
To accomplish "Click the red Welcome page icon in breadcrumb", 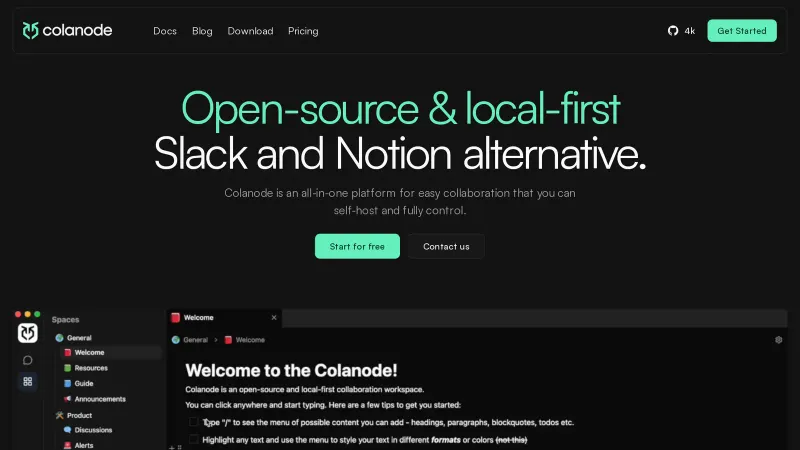I will pyautogui.click(x=228, y=340).
